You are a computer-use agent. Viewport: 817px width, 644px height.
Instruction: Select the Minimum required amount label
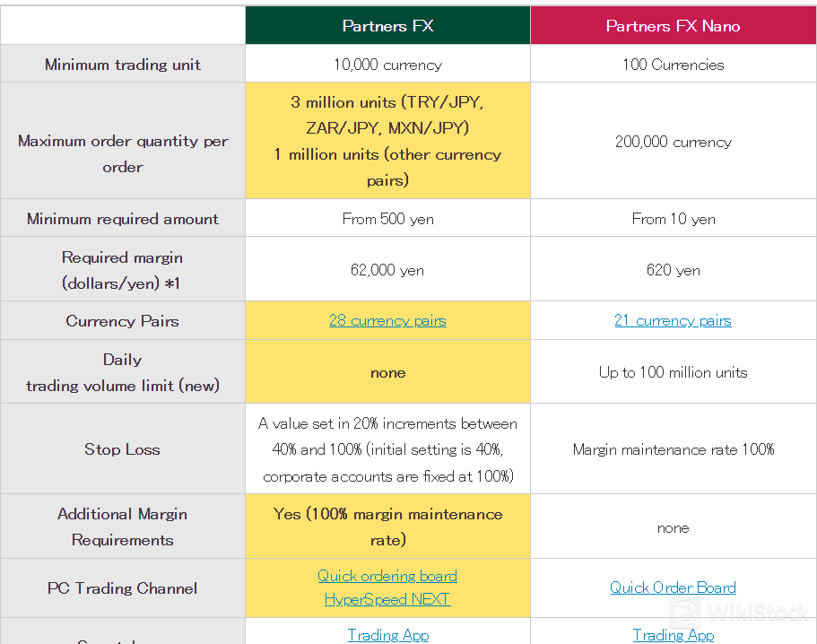pos(123,218)
